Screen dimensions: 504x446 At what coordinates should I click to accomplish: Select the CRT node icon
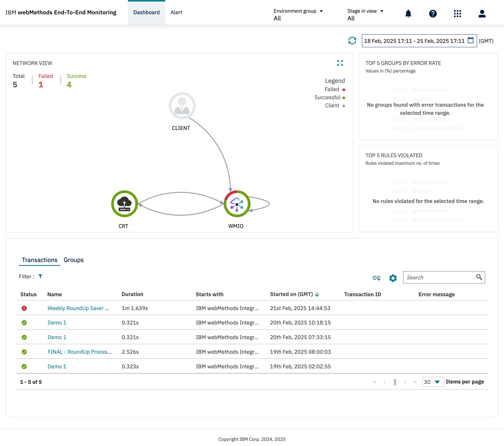[124, 204]
